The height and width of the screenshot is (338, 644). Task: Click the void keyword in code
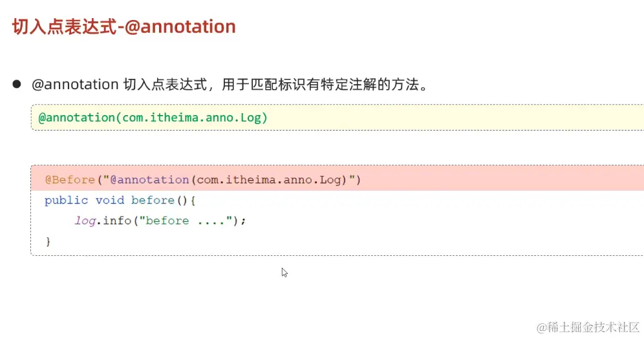[110, 200]
